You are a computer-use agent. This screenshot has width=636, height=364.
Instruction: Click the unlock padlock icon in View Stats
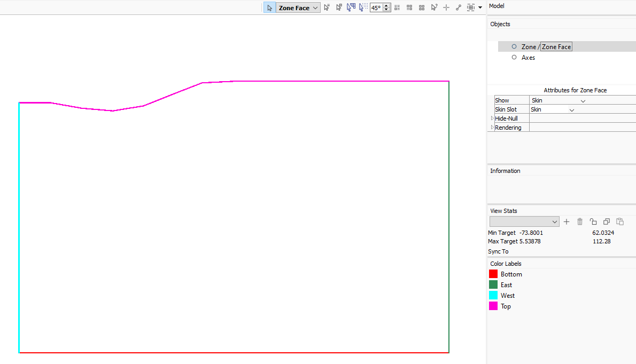[593, 221]
